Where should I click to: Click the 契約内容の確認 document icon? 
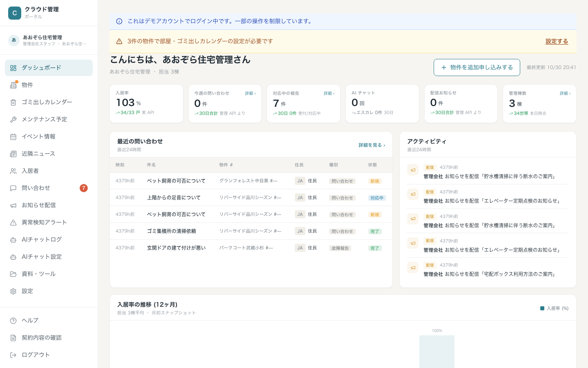[13, 338]
